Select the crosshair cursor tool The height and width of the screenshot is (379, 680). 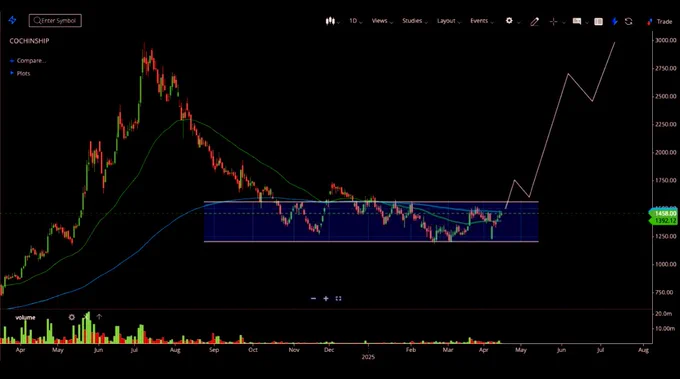(553, 21)
